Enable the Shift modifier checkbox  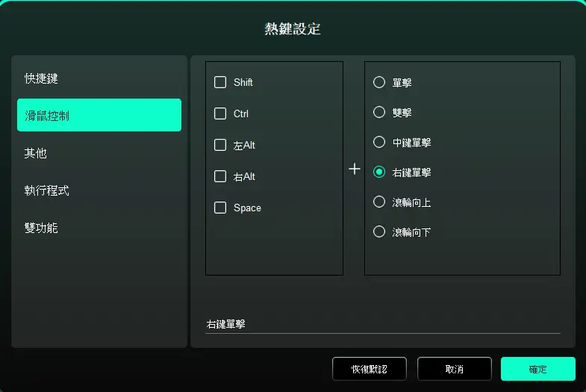click(x=220, y=82)
